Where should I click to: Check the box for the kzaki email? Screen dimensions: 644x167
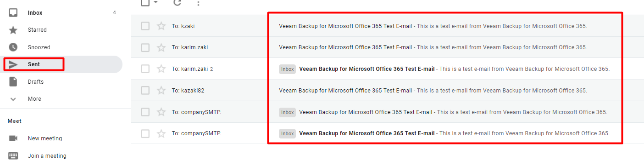click(x=145, y=26)
